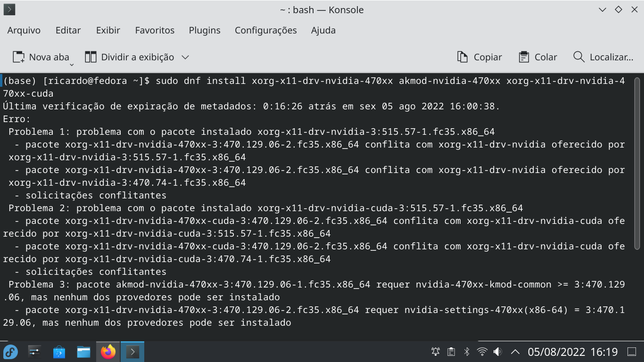
Task: Open the Plugins menu
Action: (205, 30)
